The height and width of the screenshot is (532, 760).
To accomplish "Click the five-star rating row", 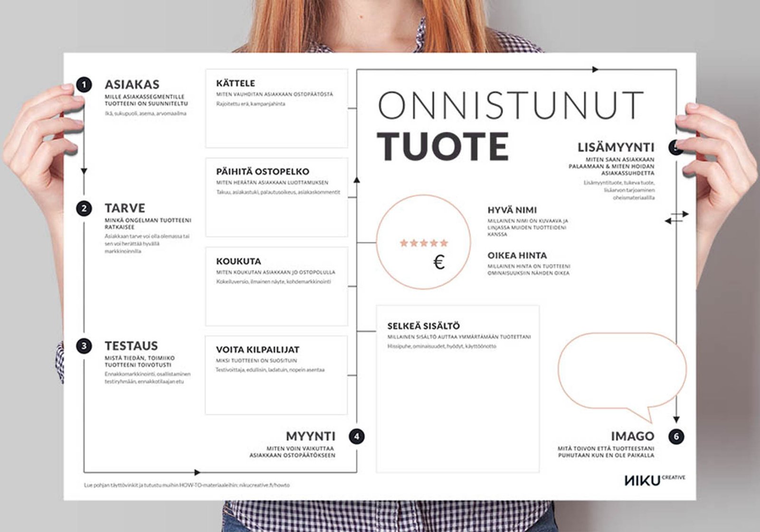I will (424, 243).
